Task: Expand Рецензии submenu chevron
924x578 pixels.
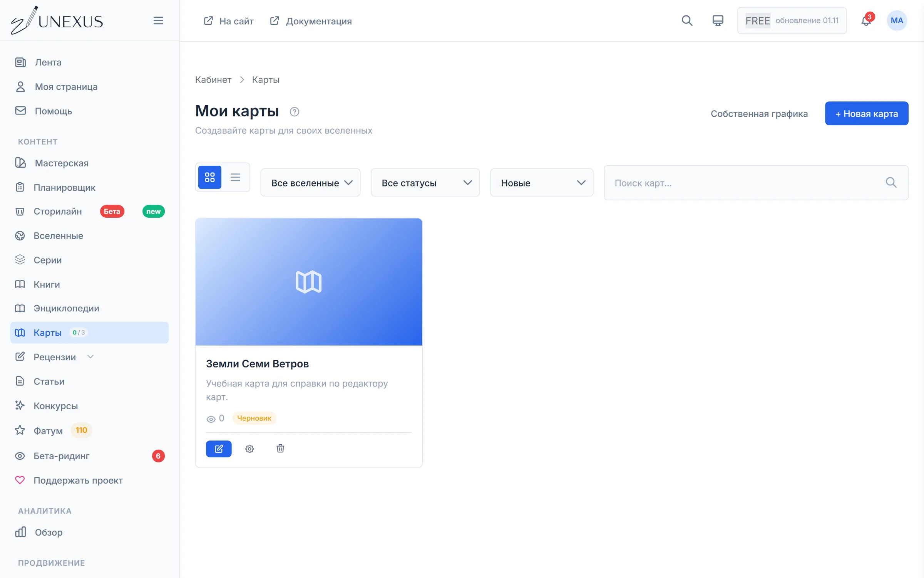Action: coord(90,357)
